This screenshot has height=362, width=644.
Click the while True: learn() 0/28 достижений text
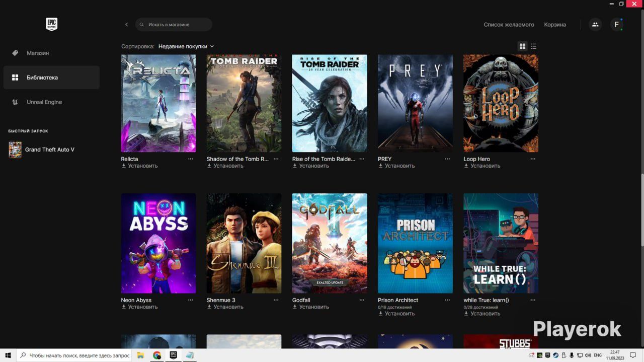tap(480, 307)
